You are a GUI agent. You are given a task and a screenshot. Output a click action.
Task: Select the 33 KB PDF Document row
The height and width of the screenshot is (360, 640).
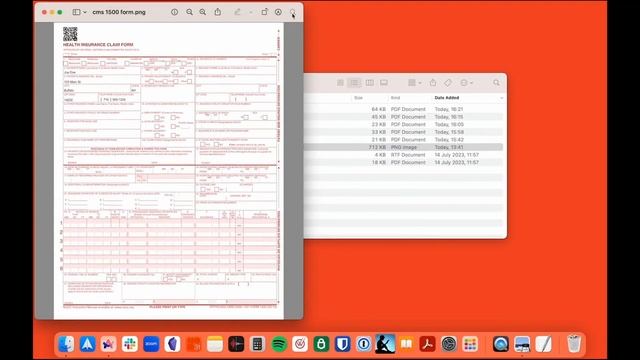(404, 132)
